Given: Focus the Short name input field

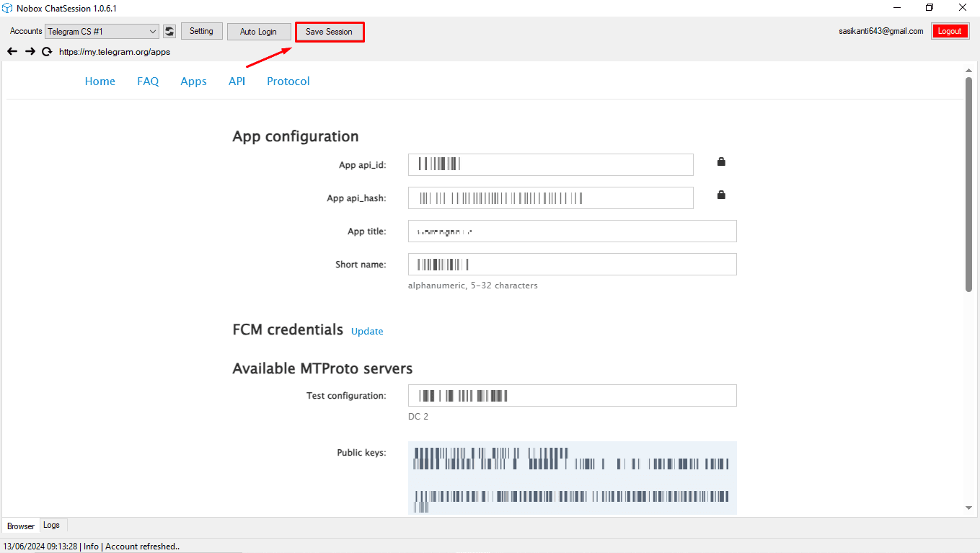Looking at the screenshot, I should 572,265.
